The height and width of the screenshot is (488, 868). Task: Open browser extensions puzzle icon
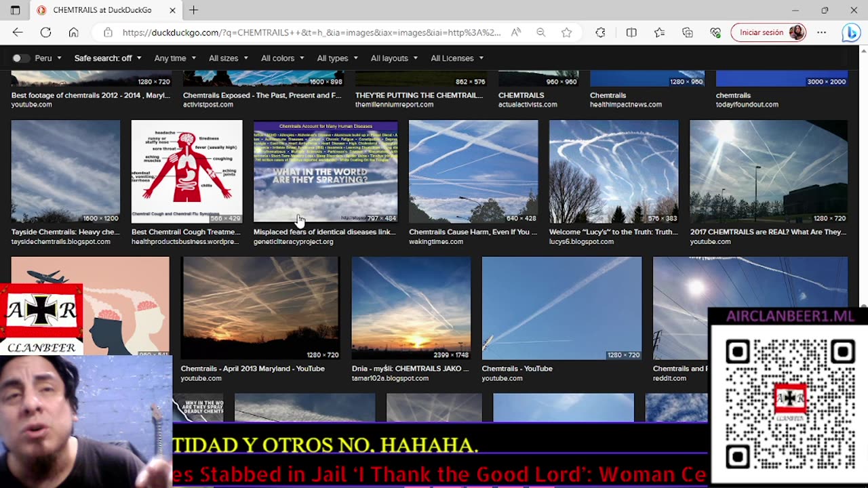[600, 33]
